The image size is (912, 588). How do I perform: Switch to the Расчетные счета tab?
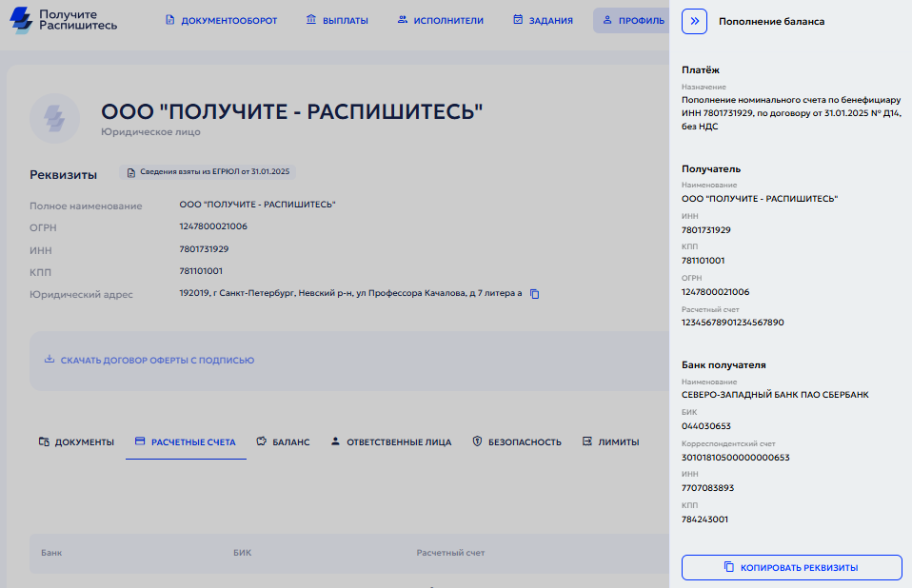pos(186,442)
